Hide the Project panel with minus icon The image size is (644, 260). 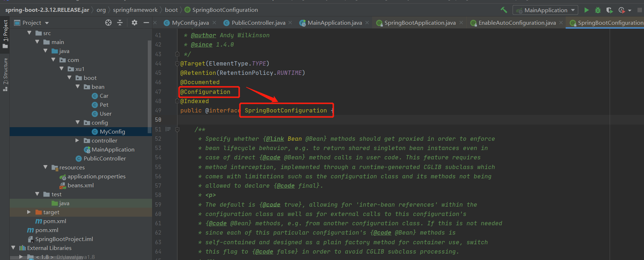[146, 23]
